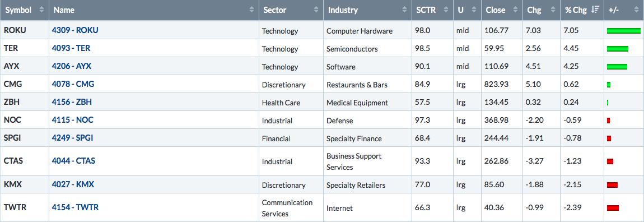Select the NOC symbol cell

[x=25, y=120]
